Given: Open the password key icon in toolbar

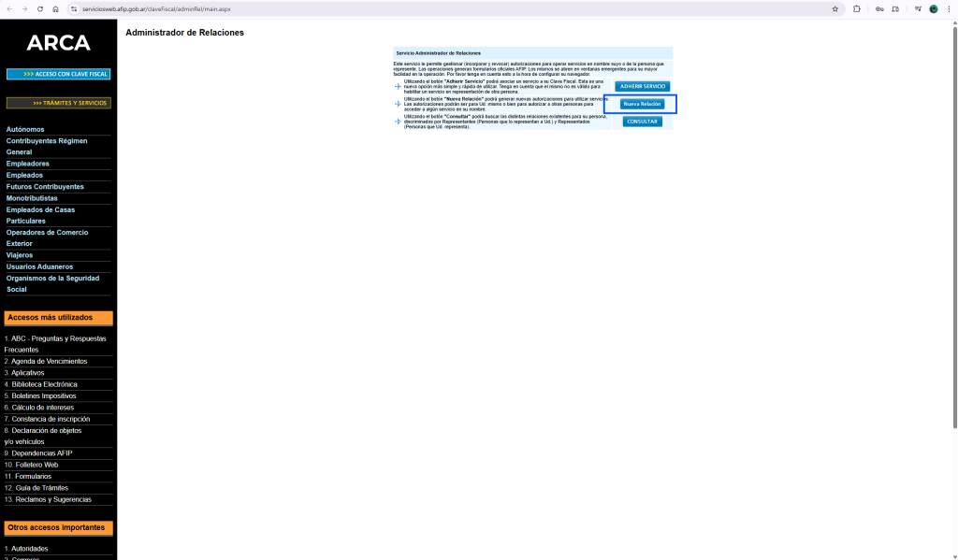Looking at the screenshot, I should click(x=879, y=8).
